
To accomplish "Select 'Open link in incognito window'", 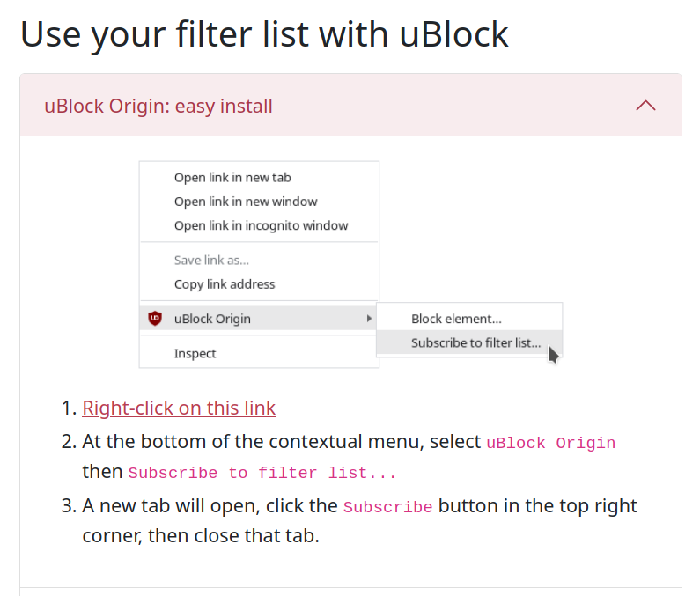I will (261, 225).
